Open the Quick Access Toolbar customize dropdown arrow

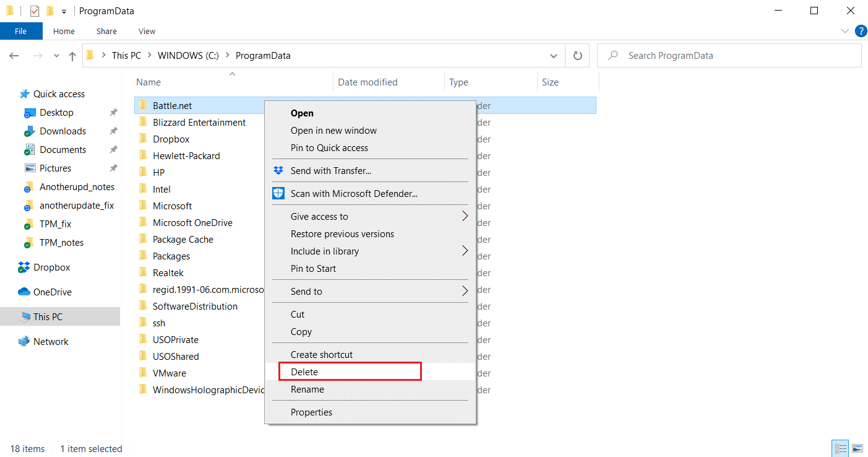tap(64, 11)
